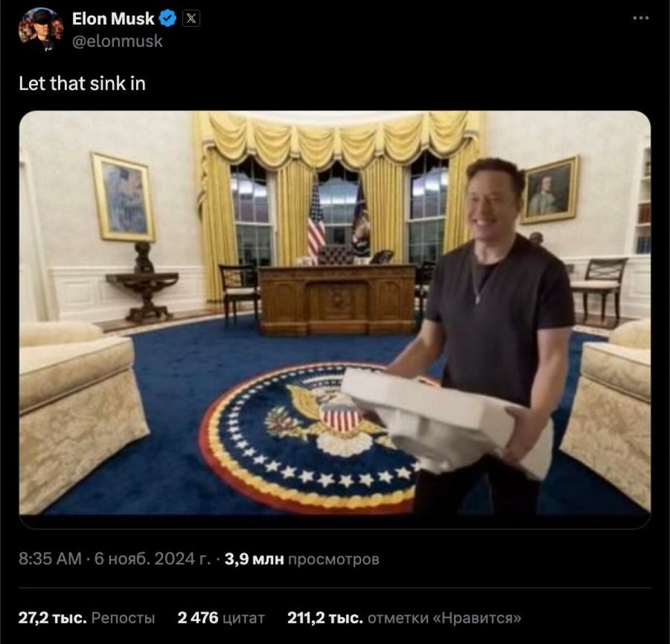This screenshot has width=670, height=644.
Task: View the 3,9 млн просмотров count
Action: (x=302, y=559)
